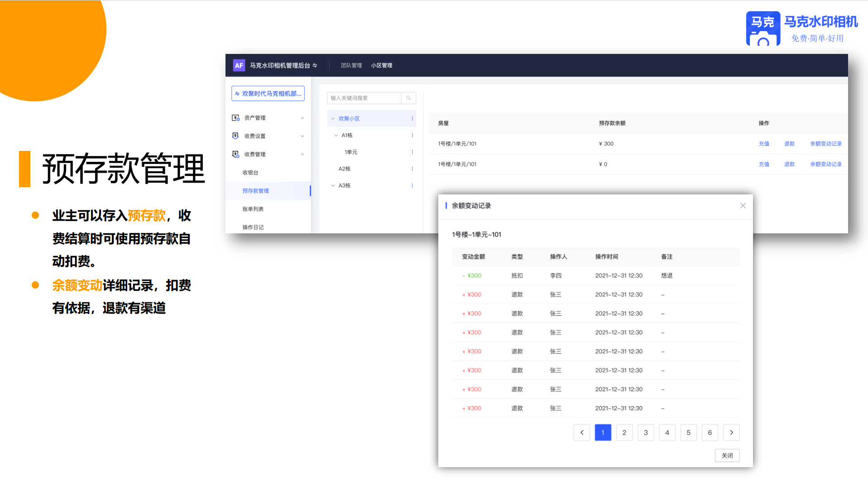Image resolution: width=868 pixels, height=488 pixels.
Task: Expand the A3栋 tree node arrow
Action: (x=333, y=186)
